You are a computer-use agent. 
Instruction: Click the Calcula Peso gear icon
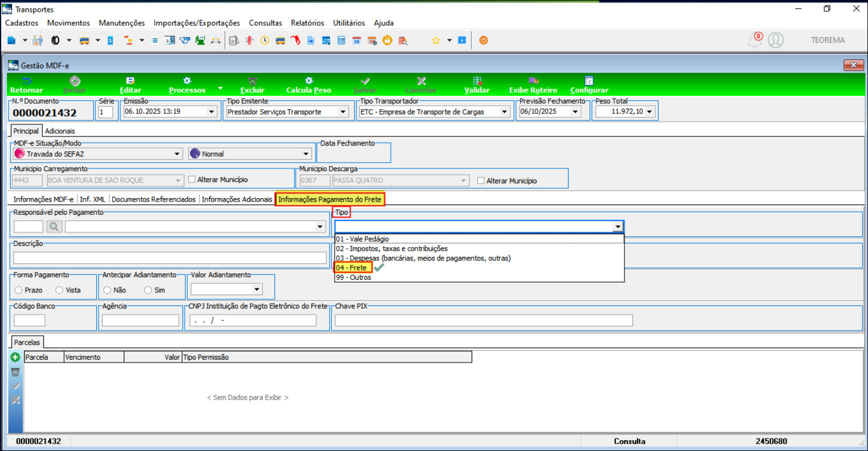point(309,81)
